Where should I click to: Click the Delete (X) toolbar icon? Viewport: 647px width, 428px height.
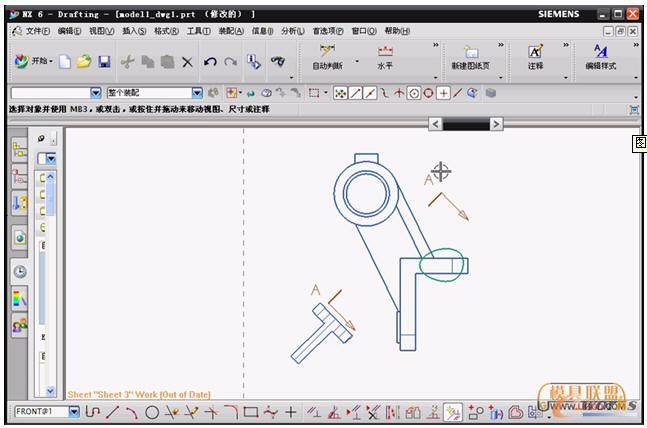pos(187,62)
